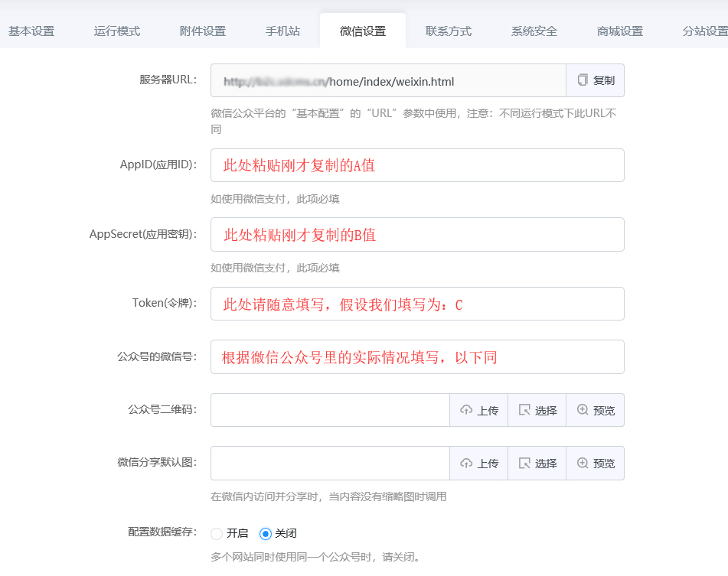728x576 pixels.
Task: Click 选择 icon for 公众号二维码
Action: pyautogui.click(x=524, y=410)
